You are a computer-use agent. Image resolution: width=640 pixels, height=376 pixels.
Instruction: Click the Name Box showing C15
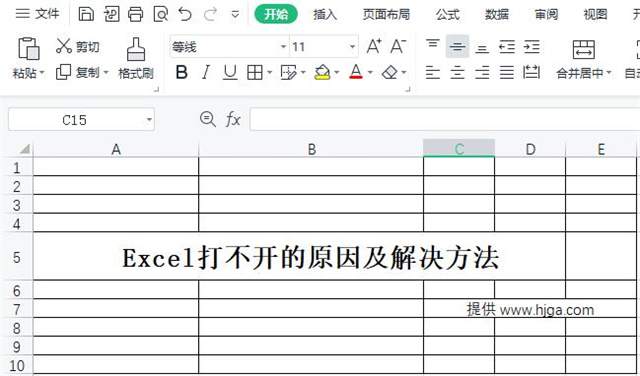76,120
